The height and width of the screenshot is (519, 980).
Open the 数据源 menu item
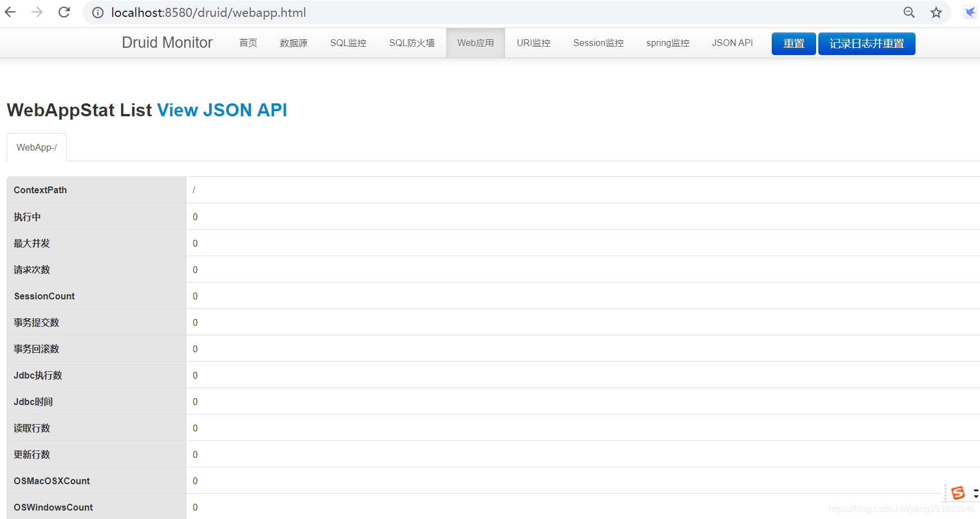[x=294, y=43]
